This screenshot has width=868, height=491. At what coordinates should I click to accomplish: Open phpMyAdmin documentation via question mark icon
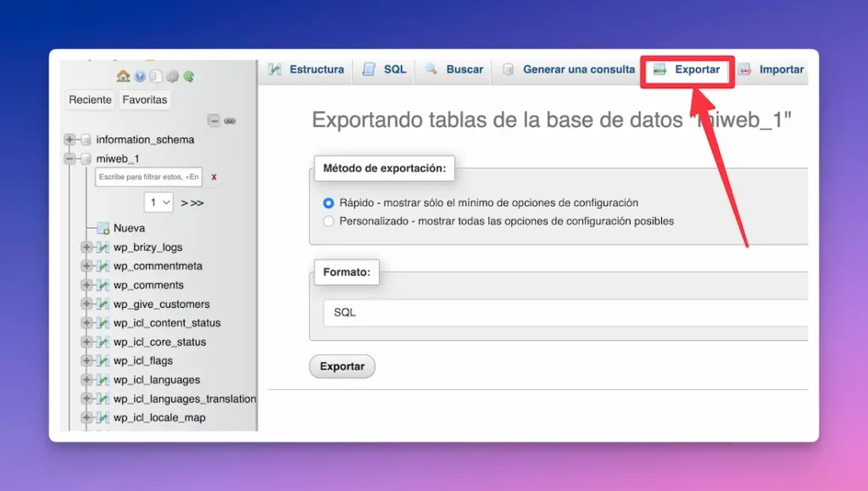point(140,75)
